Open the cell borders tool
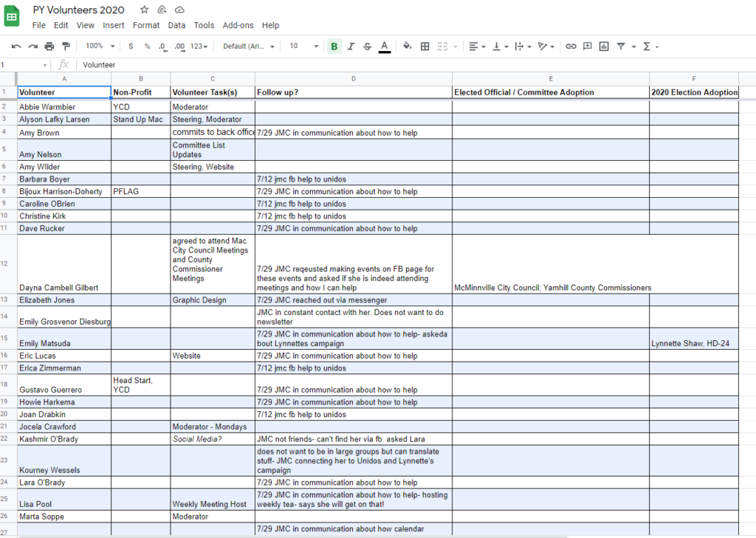This screenshot has height=538, width=756. [x=425, y=46]
